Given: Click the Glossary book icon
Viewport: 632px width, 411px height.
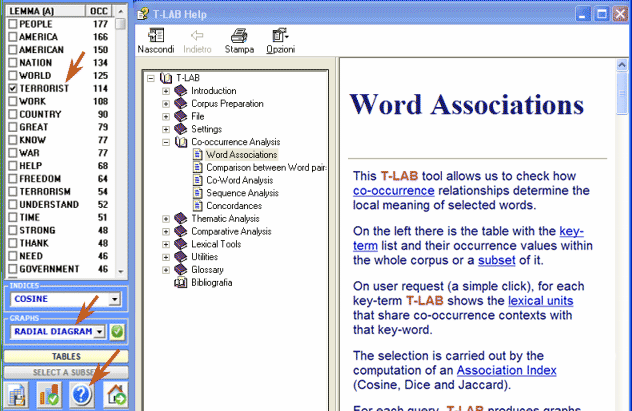Looking at the screenshot, I should pos(181,270).
